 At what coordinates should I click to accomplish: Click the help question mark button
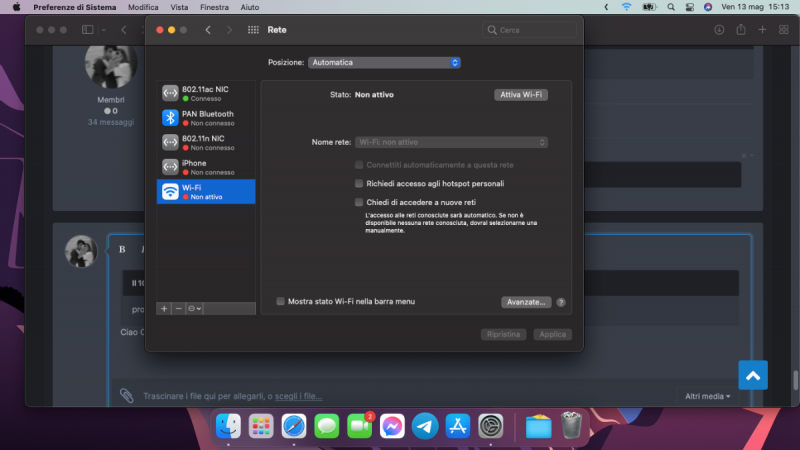pyautogui.click(x=561, y=302)
